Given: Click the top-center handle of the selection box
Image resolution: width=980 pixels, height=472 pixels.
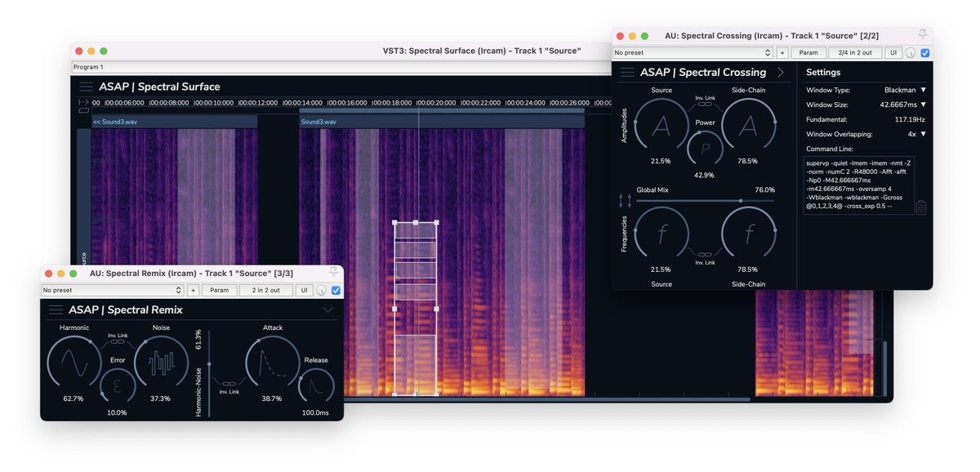Looking at the screenshot, I should click(416, 222).
